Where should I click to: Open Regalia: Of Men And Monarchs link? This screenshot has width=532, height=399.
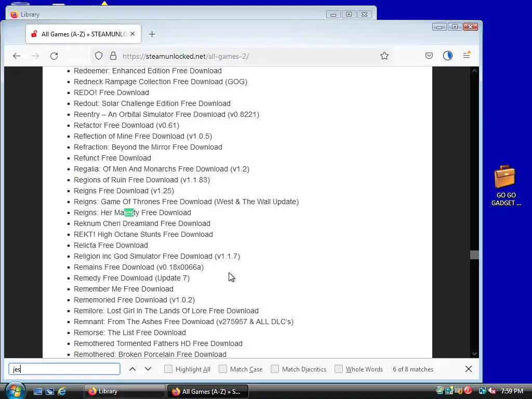click(162, 169)
